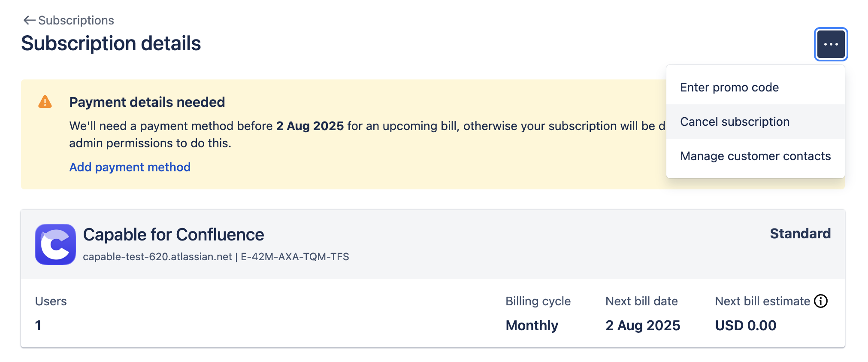
Task: Choose Cancel subscription in the dropdown menu
Action: click(735, 122)
